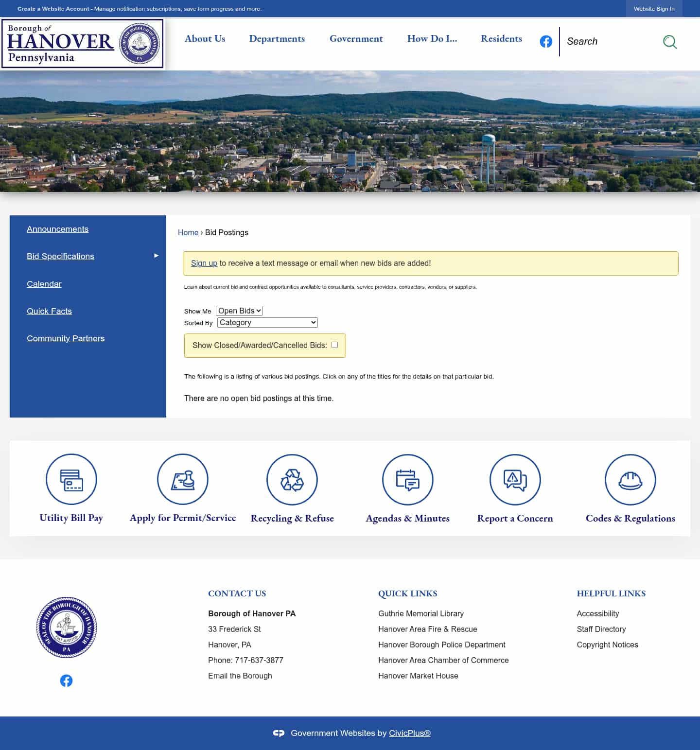The height and width of the screenshot is (750, 700).
Task: Open the Open Bids dropdown
Action: tap(239, 311)
